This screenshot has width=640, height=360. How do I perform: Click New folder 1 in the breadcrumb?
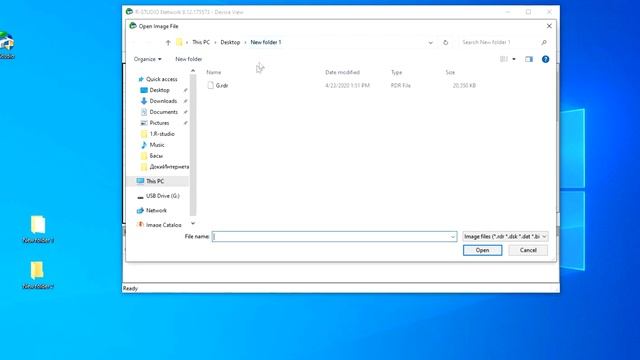coord(266,42)
